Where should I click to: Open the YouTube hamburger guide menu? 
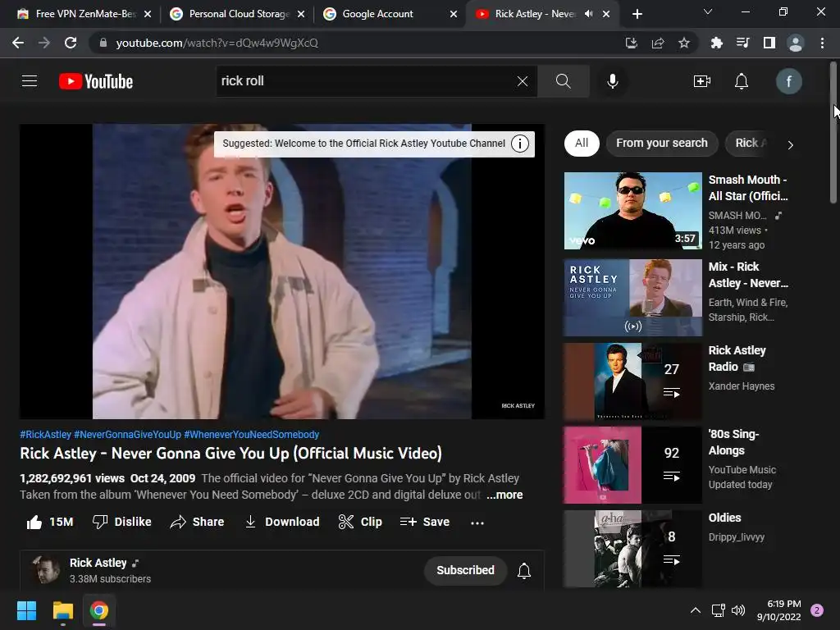tap(30, 81)
